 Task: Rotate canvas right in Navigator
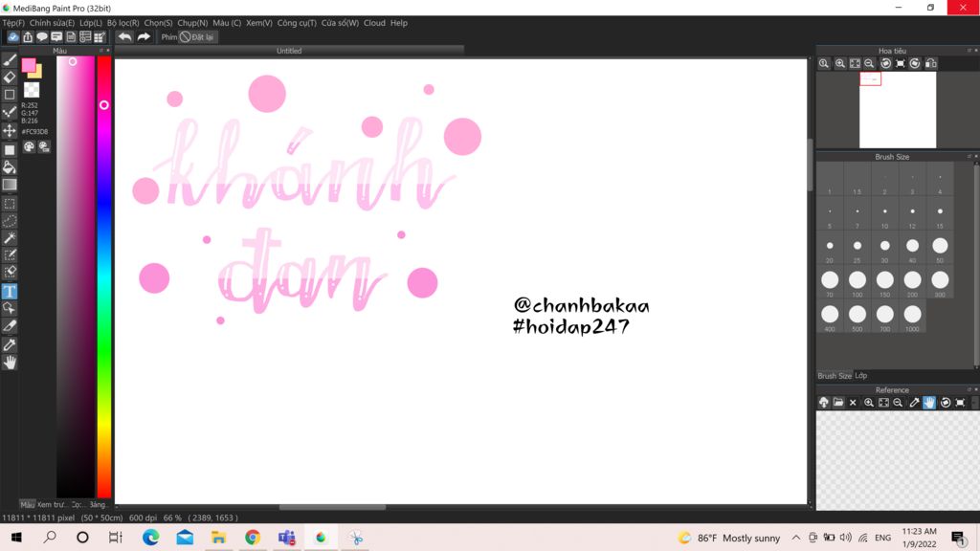(x=914, y=63)
